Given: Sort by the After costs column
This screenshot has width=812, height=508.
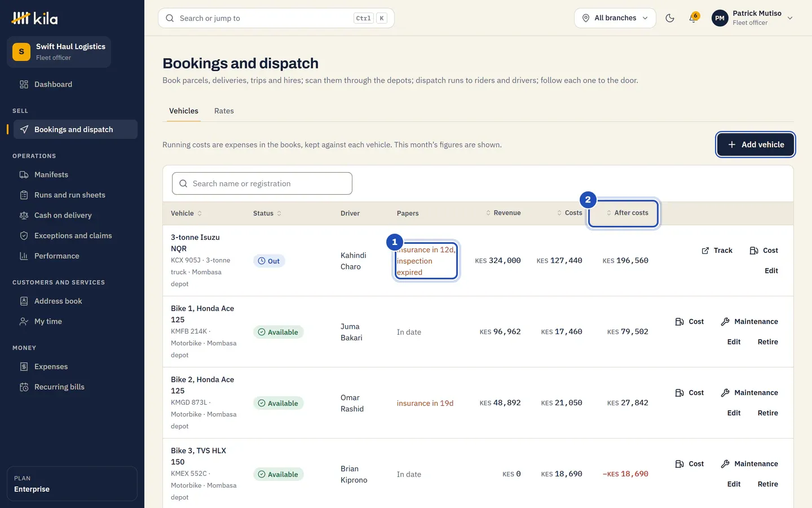Looking at the screenshot, I should pos(627,213).
